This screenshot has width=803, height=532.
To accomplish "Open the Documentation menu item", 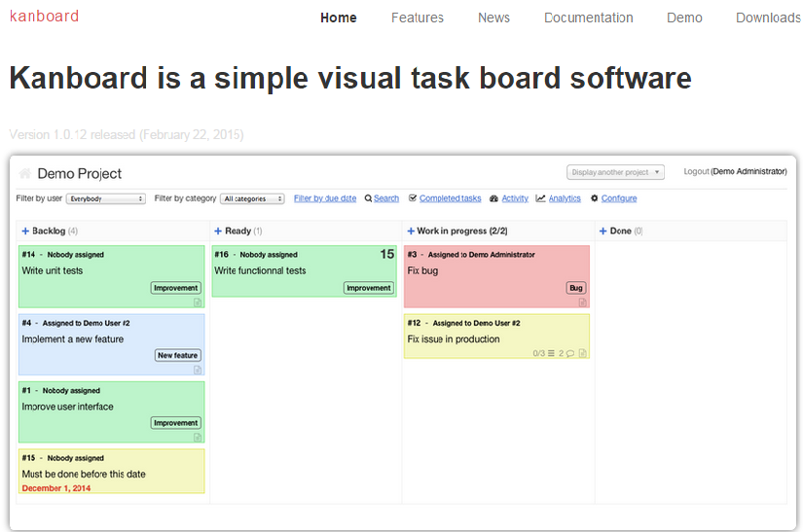I will pos(589,18).
